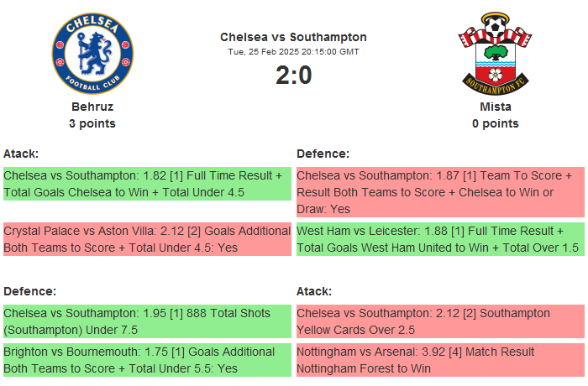Select the match date and time text

[x=293, y=52]
